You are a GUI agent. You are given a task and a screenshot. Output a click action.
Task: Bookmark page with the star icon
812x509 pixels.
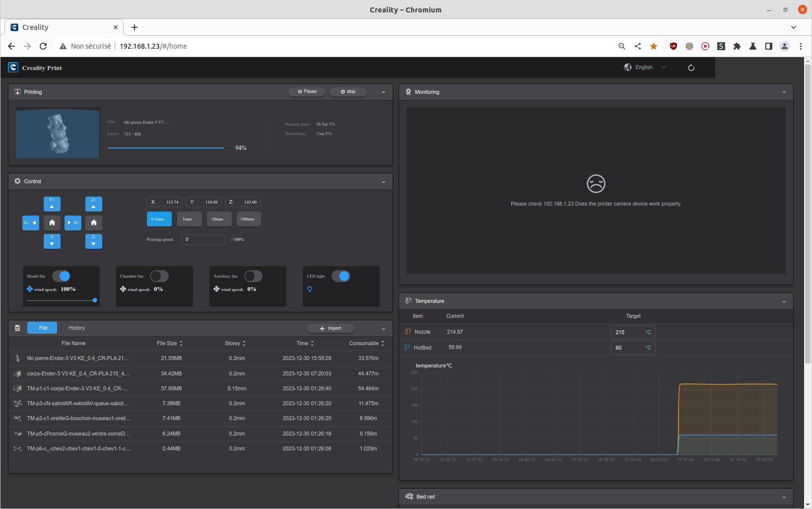[654, 46]
